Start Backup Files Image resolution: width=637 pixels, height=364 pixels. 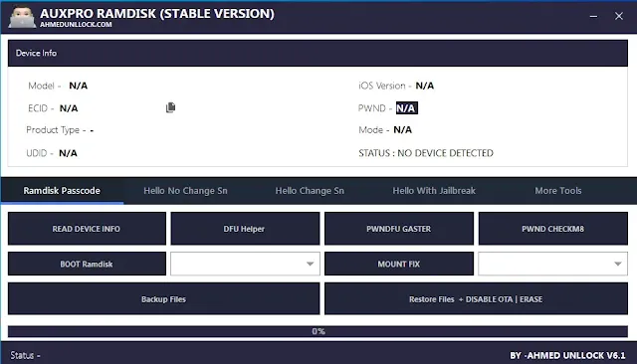point(163,299)
